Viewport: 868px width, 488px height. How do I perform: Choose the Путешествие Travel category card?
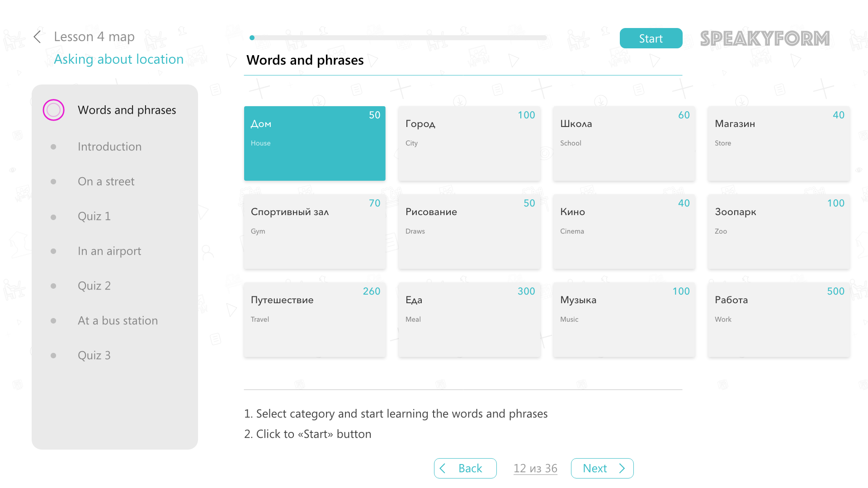pyautogui.click(x=315, y=320)
